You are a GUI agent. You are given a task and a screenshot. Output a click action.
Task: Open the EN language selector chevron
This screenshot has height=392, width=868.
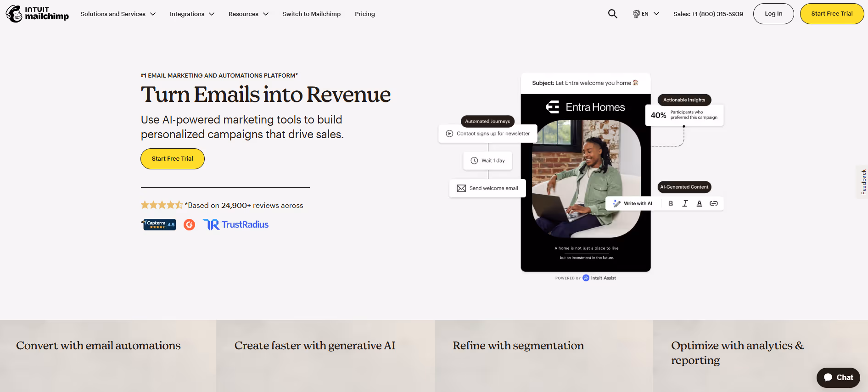point(656,14)
